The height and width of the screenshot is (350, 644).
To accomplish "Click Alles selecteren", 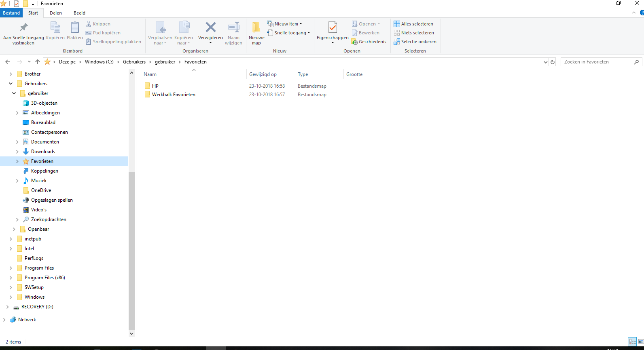I will [x=413, y=24].
